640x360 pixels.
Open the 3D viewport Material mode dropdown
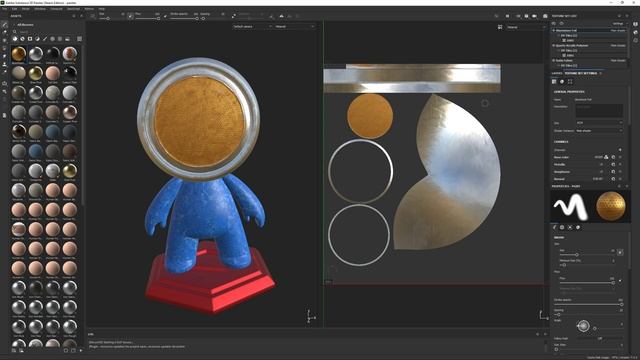point(295,27)
